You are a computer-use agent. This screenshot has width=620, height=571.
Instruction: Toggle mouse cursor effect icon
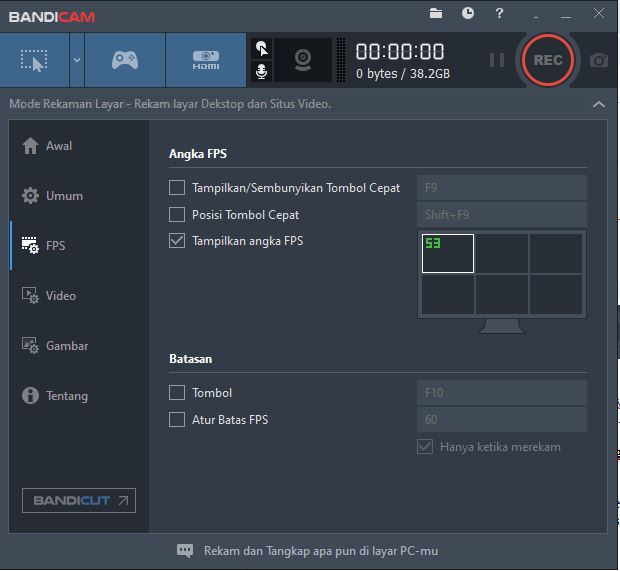click(x=261, y=49)
